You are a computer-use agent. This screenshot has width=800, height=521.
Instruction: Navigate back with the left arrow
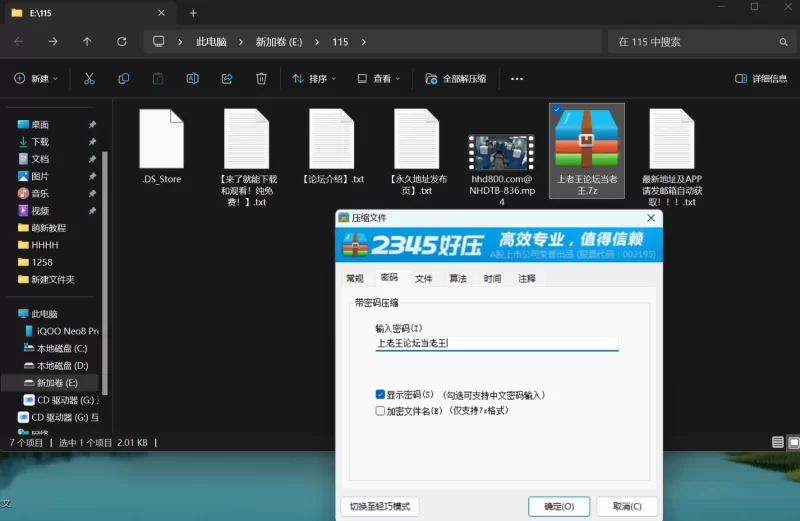pos(19,42)
